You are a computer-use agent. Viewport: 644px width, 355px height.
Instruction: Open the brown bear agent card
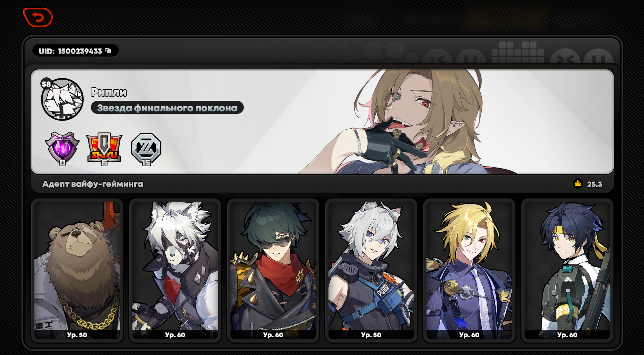click(77, 270)
